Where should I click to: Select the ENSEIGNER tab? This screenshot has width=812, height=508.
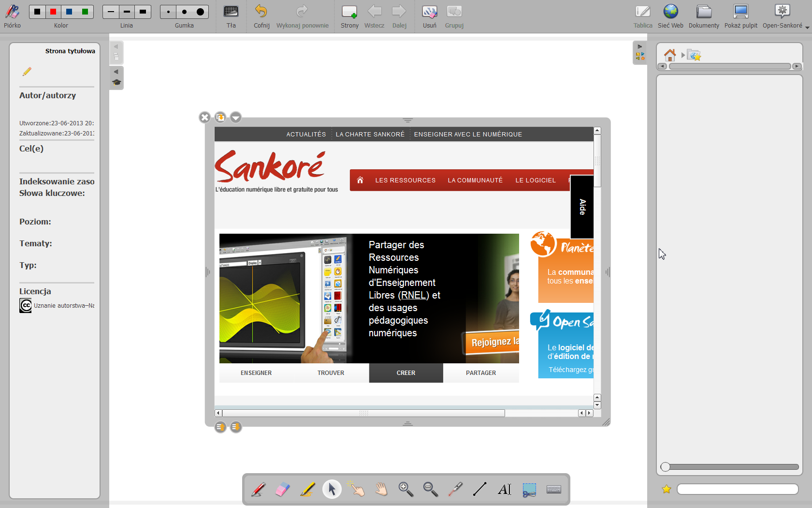(256, 373)
